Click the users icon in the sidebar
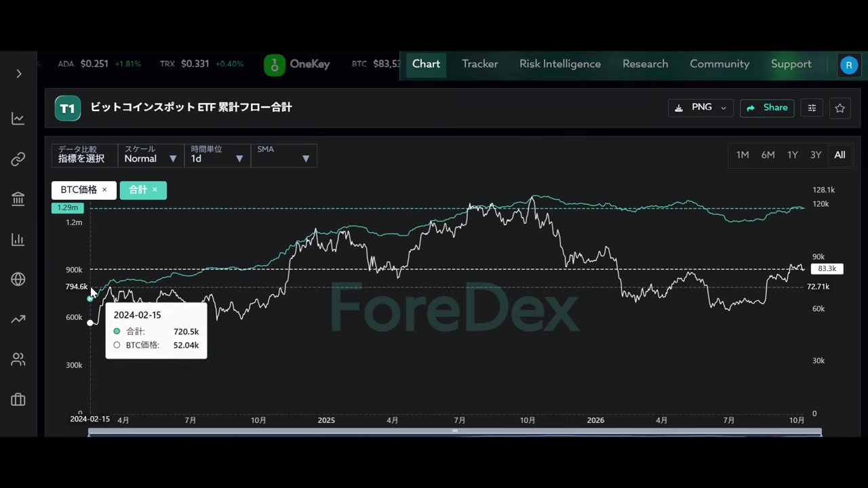The width and height of the screenshot is (868, 488). [x=18, y=360]
